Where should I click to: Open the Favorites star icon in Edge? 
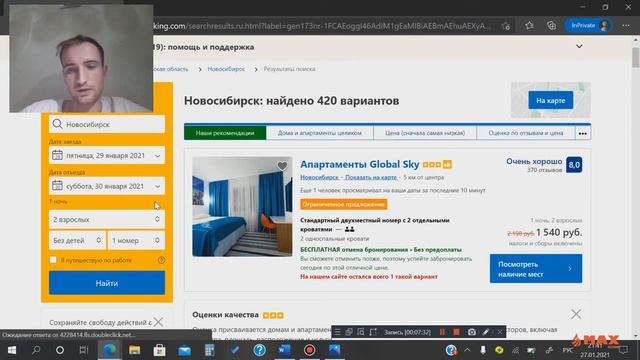pyautogui.click(x=529, y=25)
